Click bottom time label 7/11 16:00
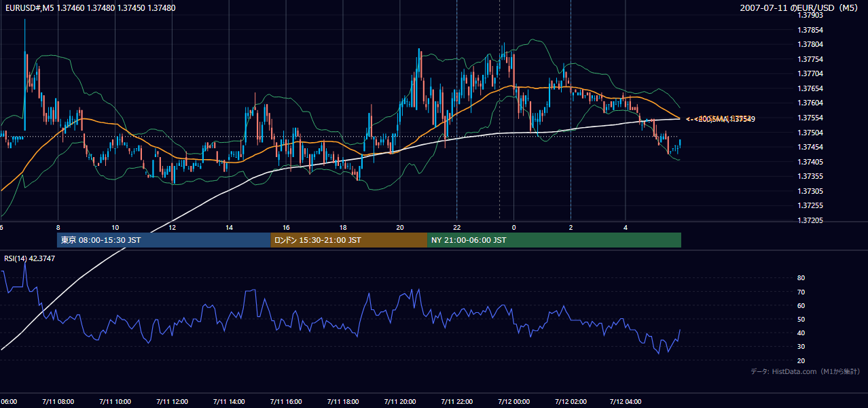The height and width of the screenshot is (408, 868). click(286, 402)
